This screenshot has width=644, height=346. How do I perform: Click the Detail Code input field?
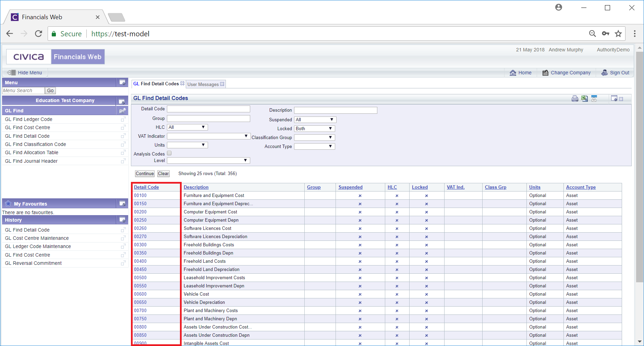coord(208,109)
